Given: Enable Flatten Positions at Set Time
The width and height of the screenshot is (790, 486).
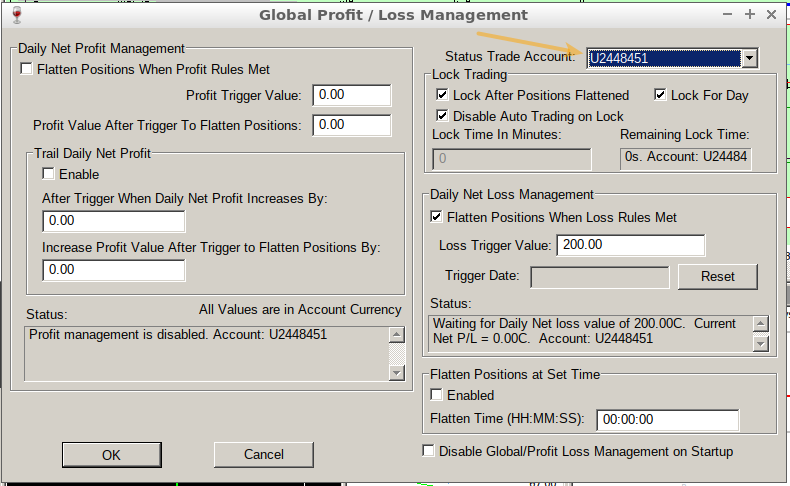Looking at the screenshot, I should 436,394.
